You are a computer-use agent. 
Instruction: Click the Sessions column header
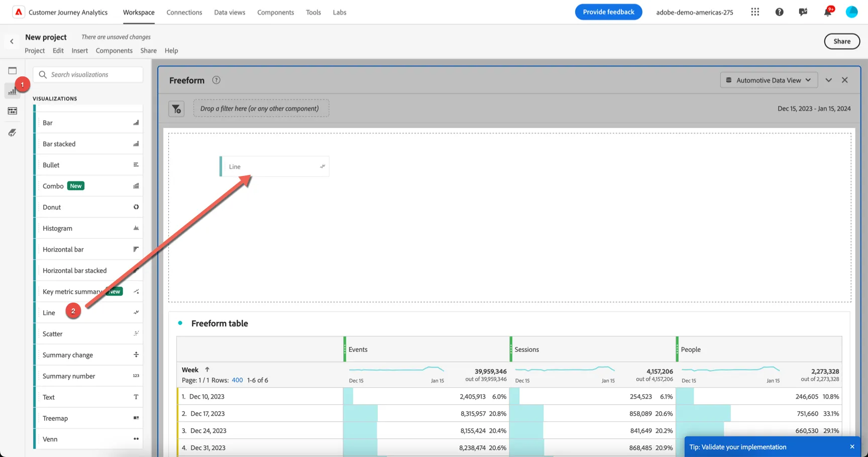point(593,349)
